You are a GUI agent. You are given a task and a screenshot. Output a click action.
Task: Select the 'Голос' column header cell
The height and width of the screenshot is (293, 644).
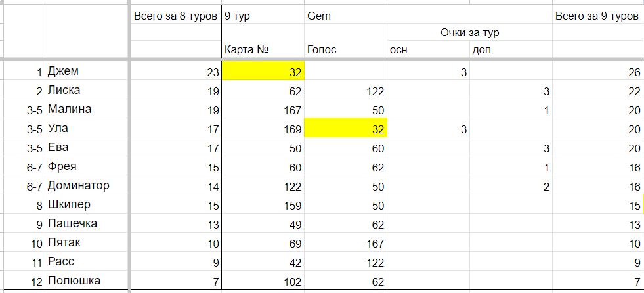(345, 50)
